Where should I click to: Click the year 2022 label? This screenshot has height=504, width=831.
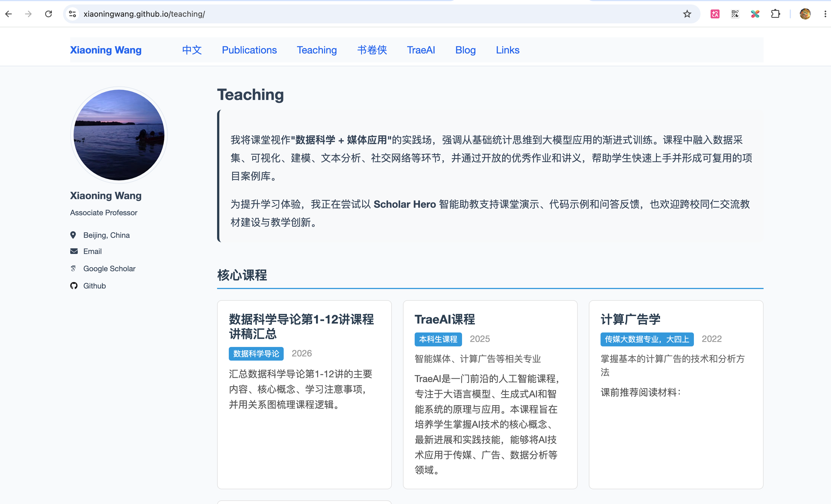click(x=711, y=339)
